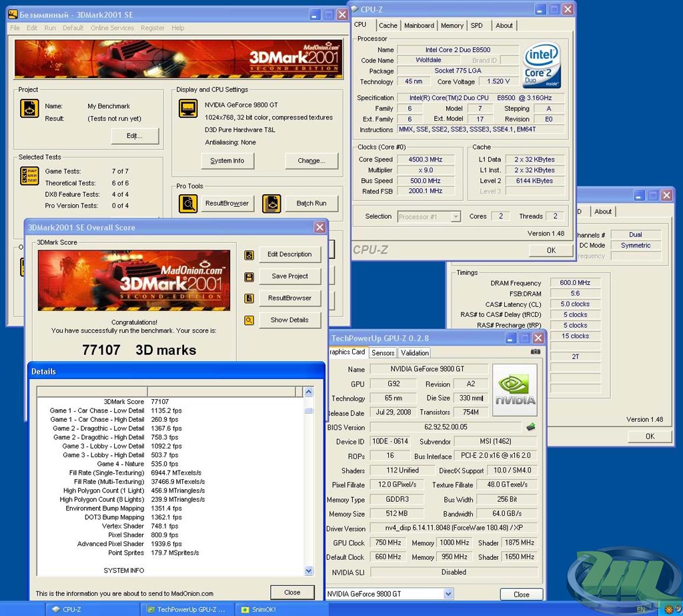Open the NVIDIA GeForce 9800 GT dropdown

[448, 594]
